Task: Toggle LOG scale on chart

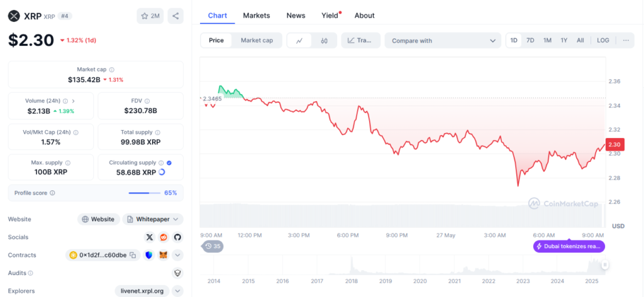Action: click(603, 41)
